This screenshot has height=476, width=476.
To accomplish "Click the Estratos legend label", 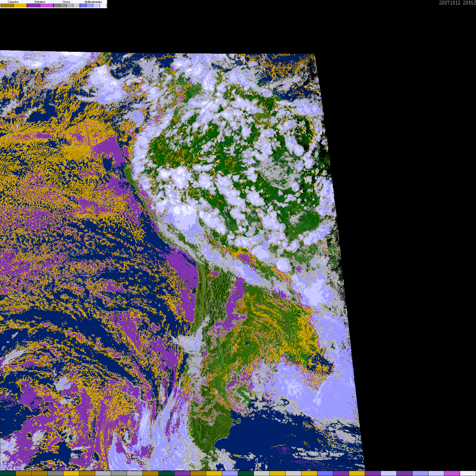I will click(x=40, y=2).
